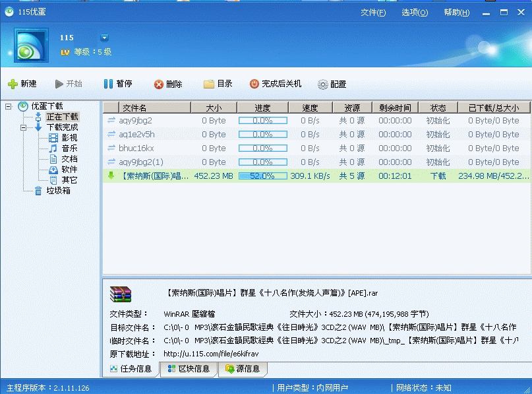Switch to the 源信息 tab
The width and height of the screenshot is (532, 394).
click(x=243, y=369)
